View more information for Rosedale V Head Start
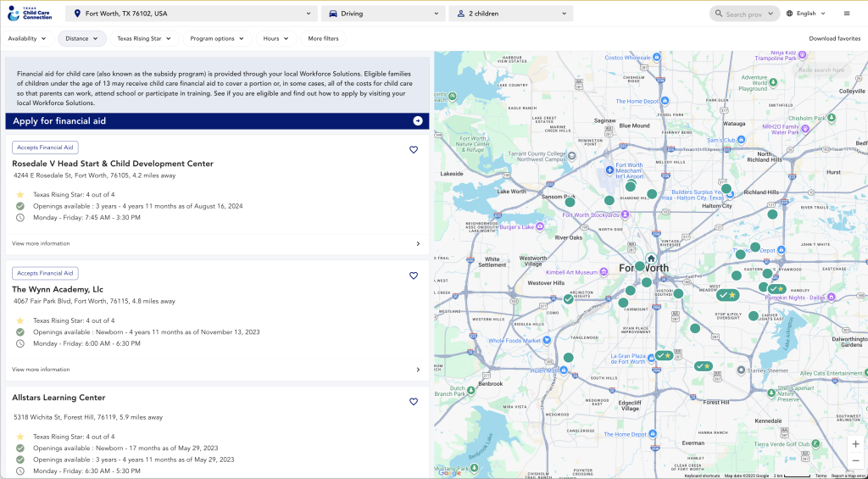Viewport: 868px width, 479px height. point(41,243)
